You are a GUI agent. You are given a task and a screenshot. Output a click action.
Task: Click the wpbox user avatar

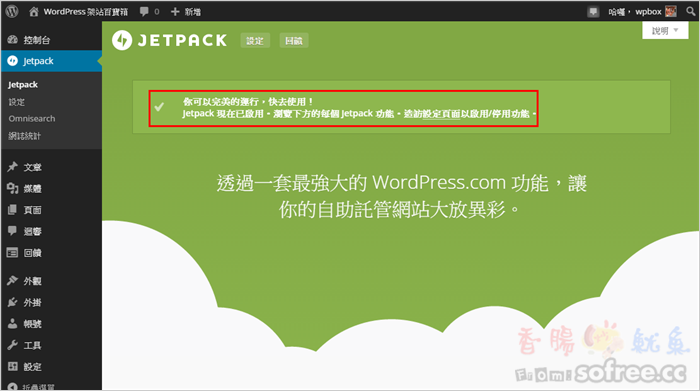pos(671,12)
